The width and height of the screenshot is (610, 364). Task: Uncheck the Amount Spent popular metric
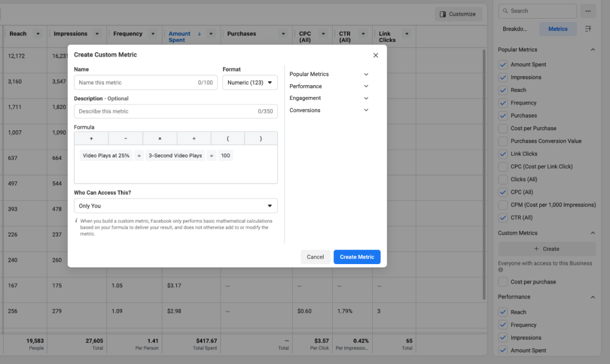(x=503, y=64)
